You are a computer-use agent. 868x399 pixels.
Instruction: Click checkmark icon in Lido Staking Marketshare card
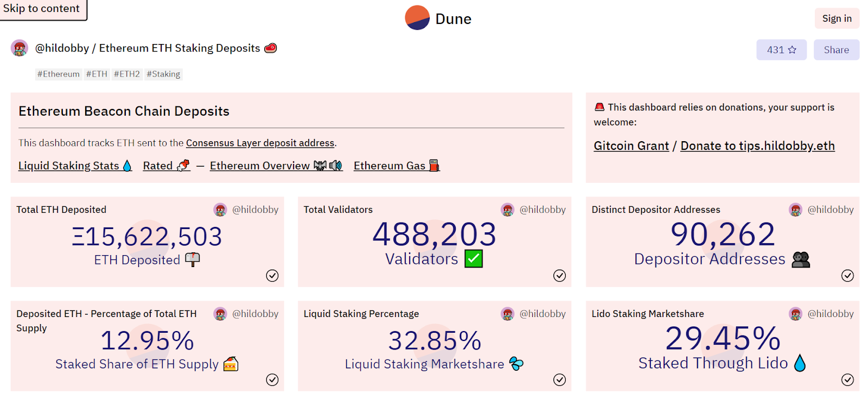(847, 380)
